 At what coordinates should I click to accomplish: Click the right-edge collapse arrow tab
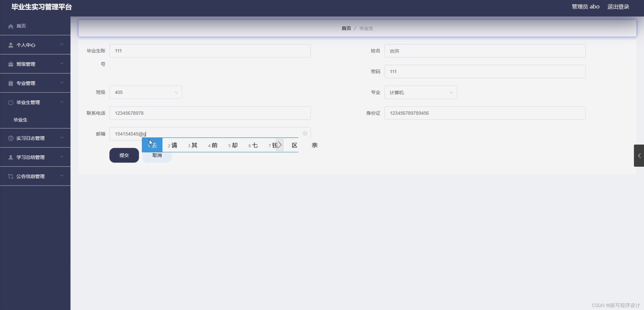point(639,156)
